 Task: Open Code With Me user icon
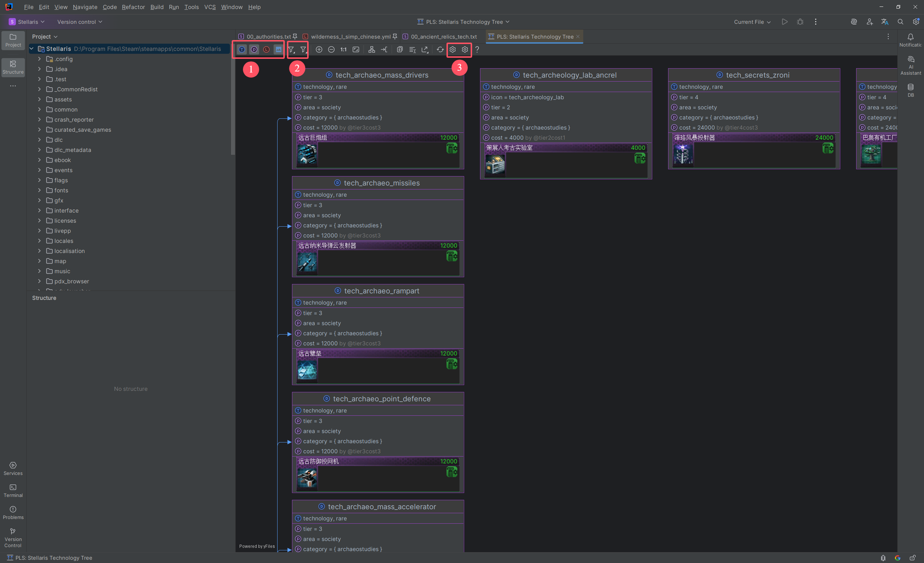point(869,22)
